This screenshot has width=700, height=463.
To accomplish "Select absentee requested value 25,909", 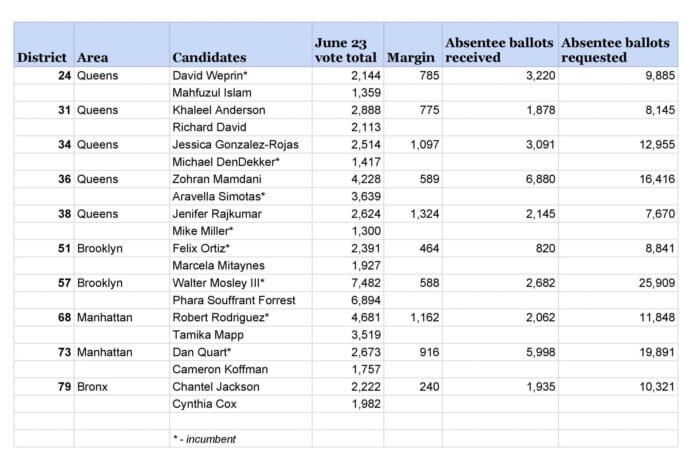I will coord(618,283).
